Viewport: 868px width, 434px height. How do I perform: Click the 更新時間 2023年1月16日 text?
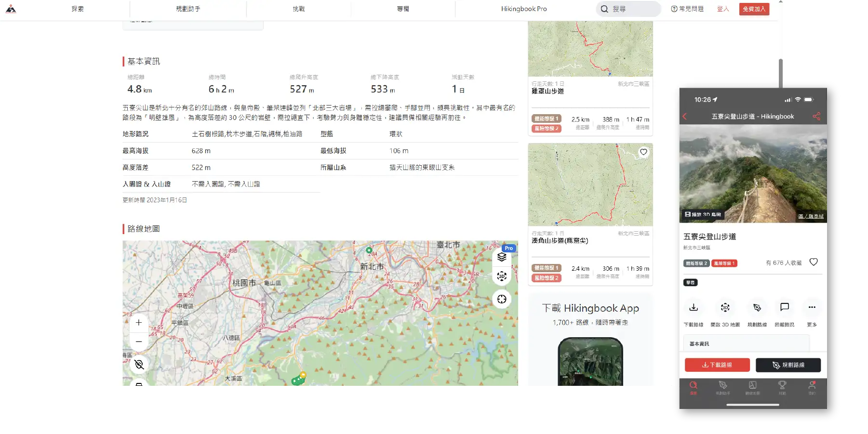pos(155,200)
